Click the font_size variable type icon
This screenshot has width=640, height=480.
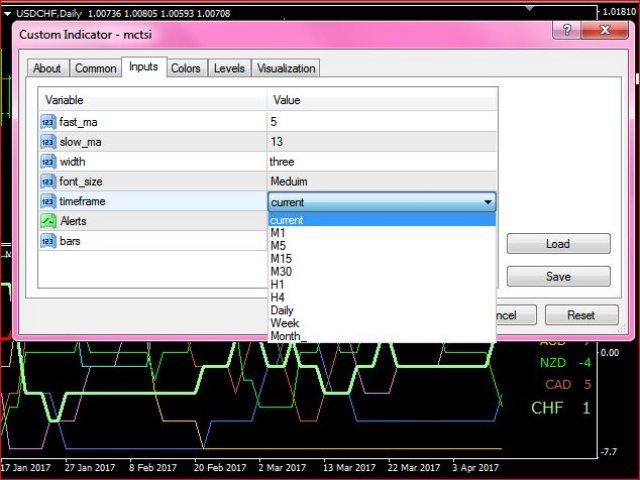[48, 181]
